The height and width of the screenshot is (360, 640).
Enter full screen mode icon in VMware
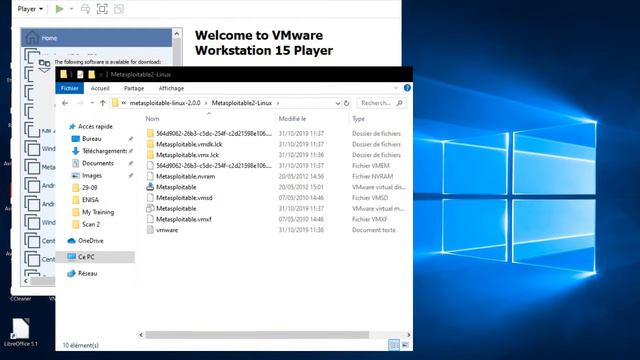tap(102, 9)
